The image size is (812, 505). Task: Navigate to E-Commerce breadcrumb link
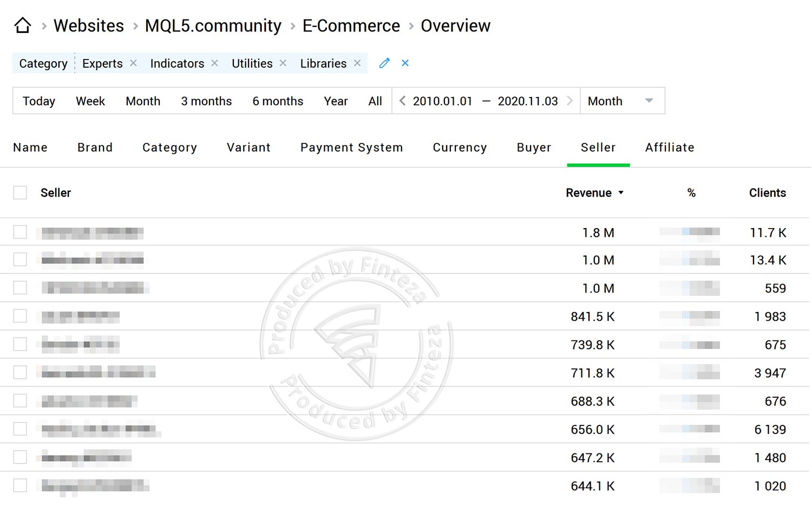pos(351,25)
